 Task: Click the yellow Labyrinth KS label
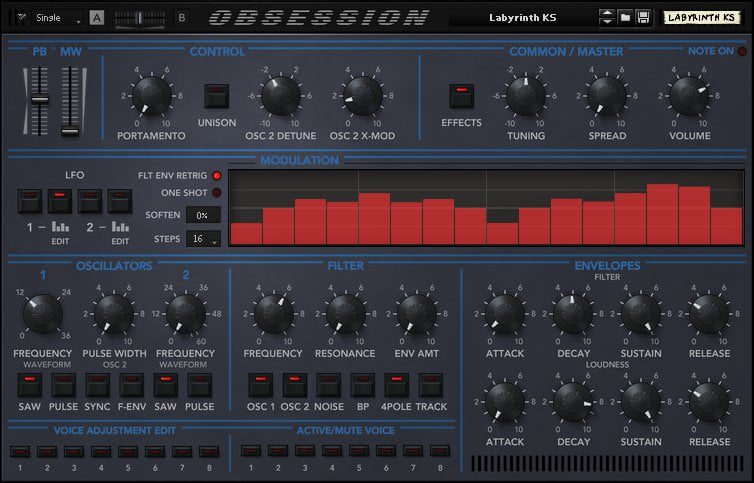click(x=702, y=18)
